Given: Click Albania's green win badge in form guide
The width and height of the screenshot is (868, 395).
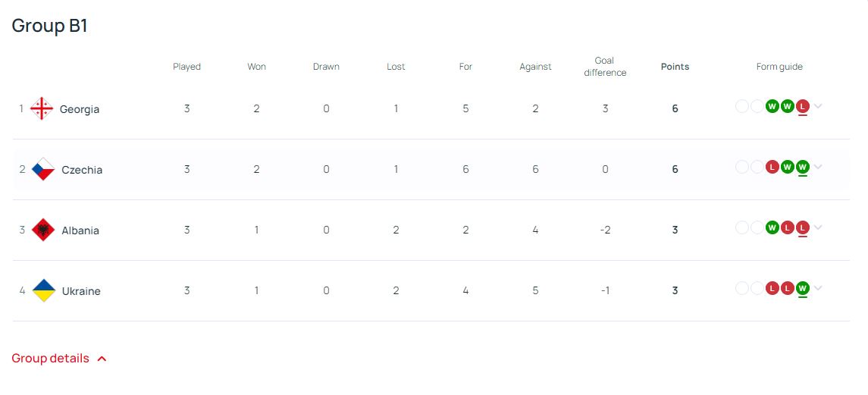Looking at the screenshot, I should pyautogui.click(x=772, y=227).
